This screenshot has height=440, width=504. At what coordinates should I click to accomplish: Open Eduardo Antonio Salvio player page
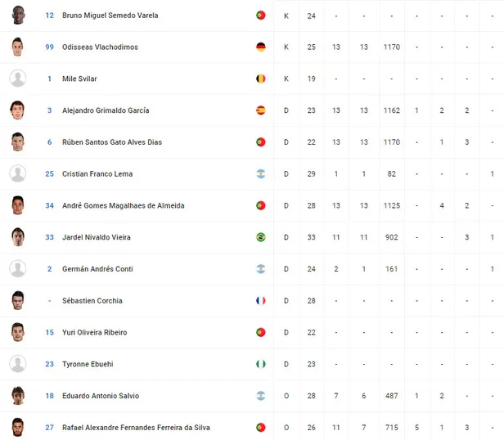click(101, 396)
